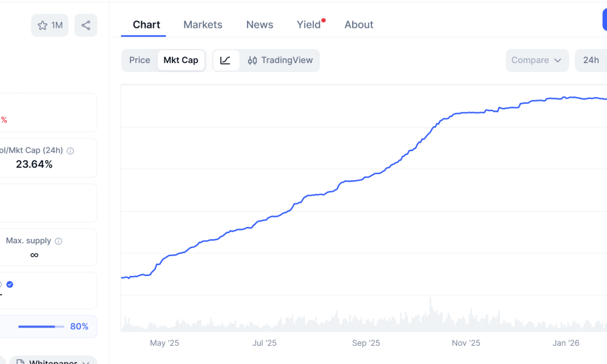Switch the chart to Price view
Image resolution: width=607 pixels, height=364 pixels.
(x=139, y=60)
